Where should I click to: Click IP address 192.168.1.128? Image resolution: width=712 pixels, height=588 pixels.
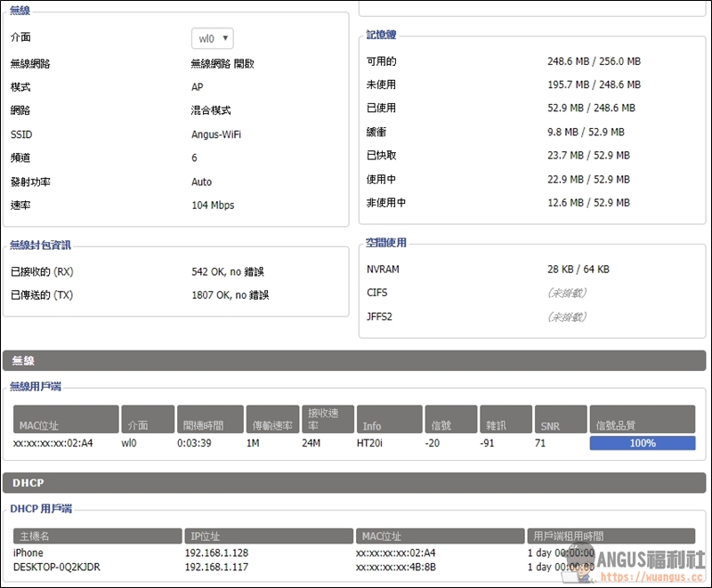pos(217,552)
